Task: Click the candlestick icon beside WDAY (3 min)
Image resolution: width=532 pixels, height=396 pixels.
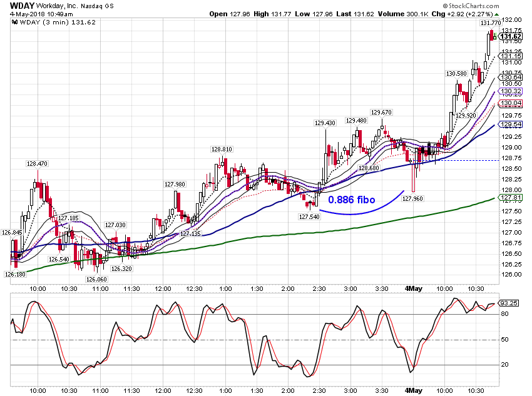Action: tap(14, 23)
